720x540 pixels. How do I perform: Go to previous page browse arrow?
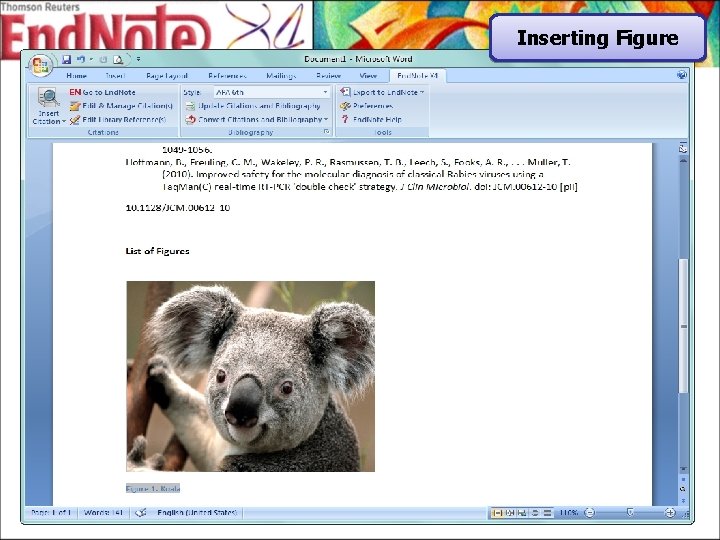click(683, 479)
